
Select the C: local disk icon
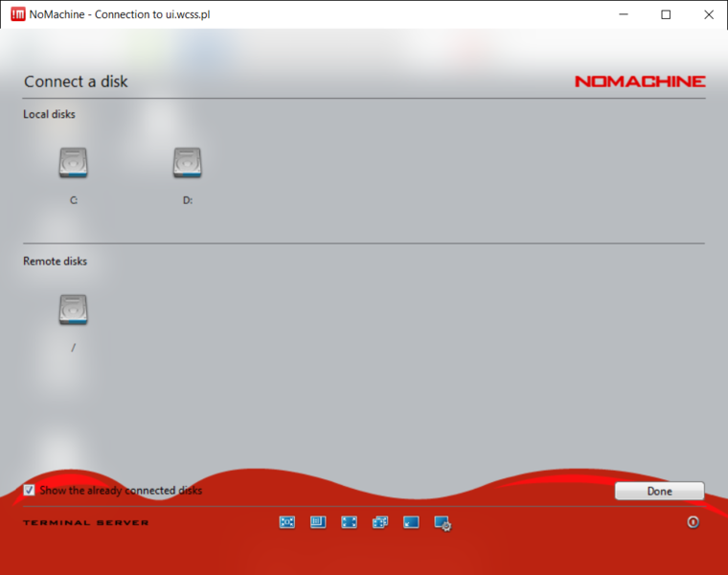pos(73,162)
